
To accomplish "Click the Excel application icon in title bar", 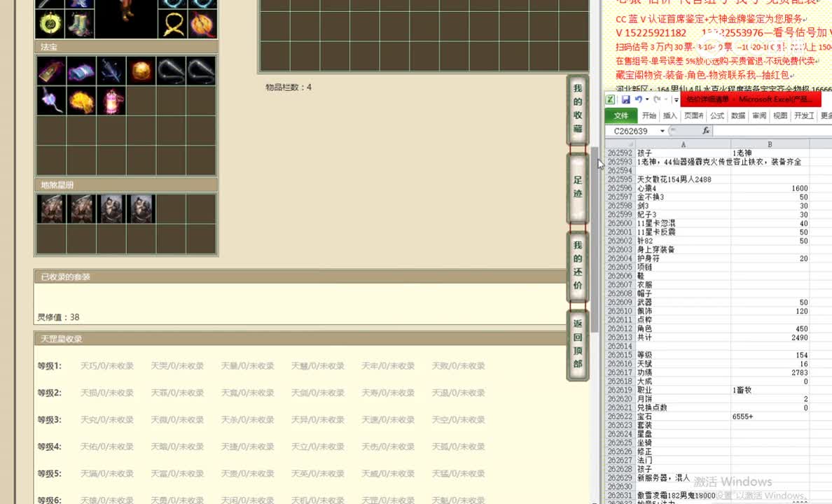I will [x=610, y=99].
